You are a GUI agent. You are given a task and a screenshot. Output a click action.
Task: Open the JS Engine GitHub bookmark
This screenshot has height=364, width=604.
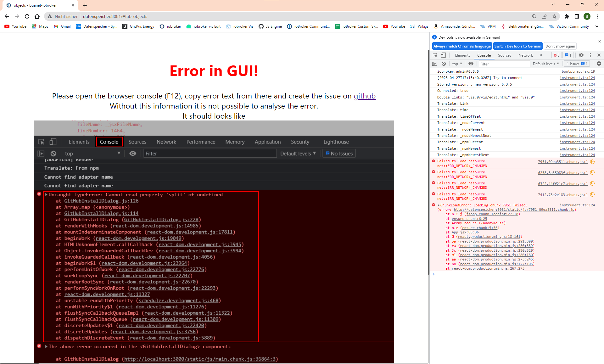coord(270,26)
